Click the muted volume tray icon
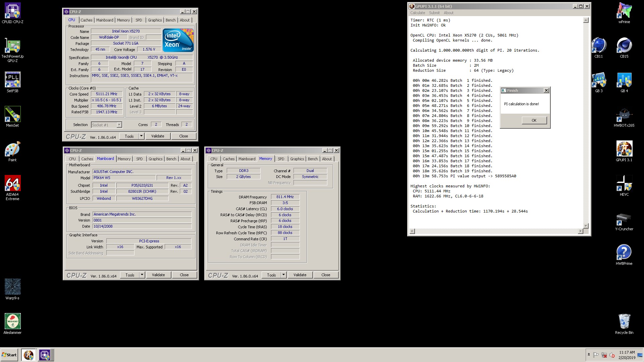 [612, 355]
